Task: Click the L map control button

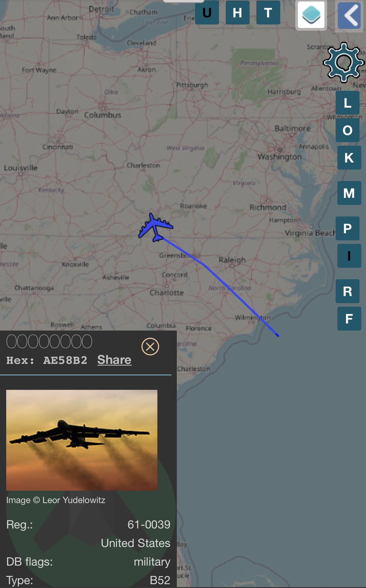Action: 347,103
